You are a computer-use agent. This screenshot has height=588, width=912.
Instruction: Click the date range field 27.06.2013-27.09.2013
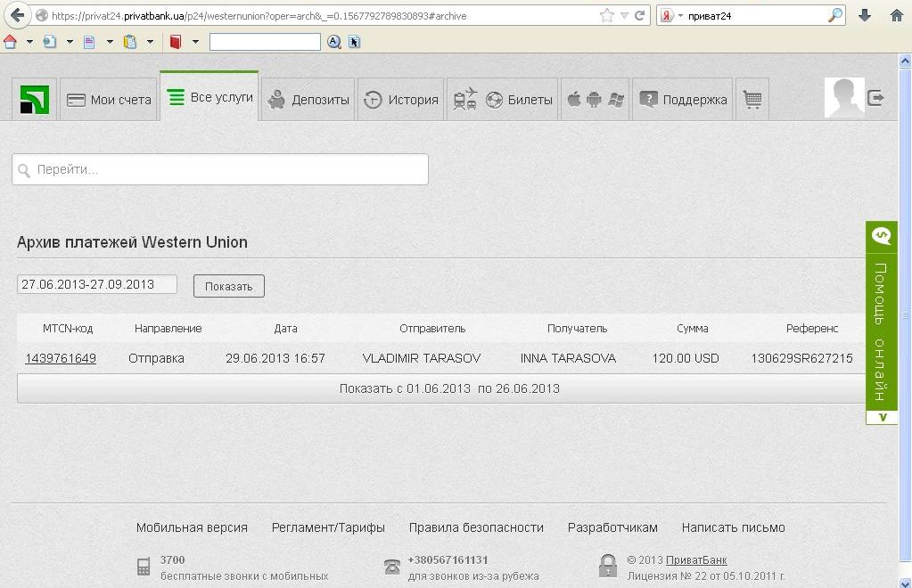tap(96, 284)
